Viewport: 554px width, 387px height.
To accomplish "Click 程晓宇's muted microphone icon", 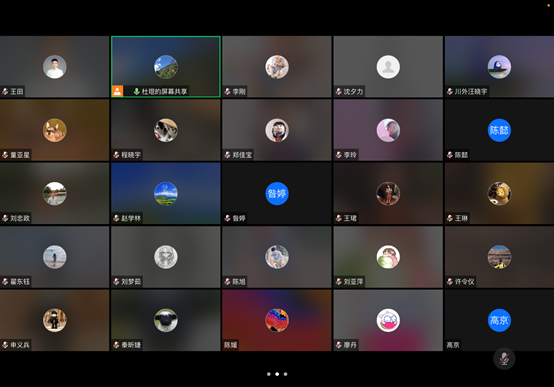I will [x=117, y=155].
